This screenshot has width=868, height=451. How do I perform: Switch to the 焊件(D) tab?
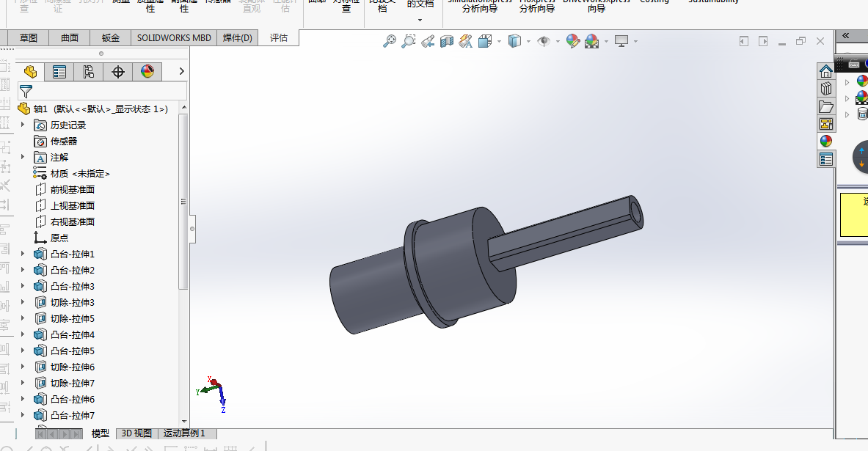238,37
